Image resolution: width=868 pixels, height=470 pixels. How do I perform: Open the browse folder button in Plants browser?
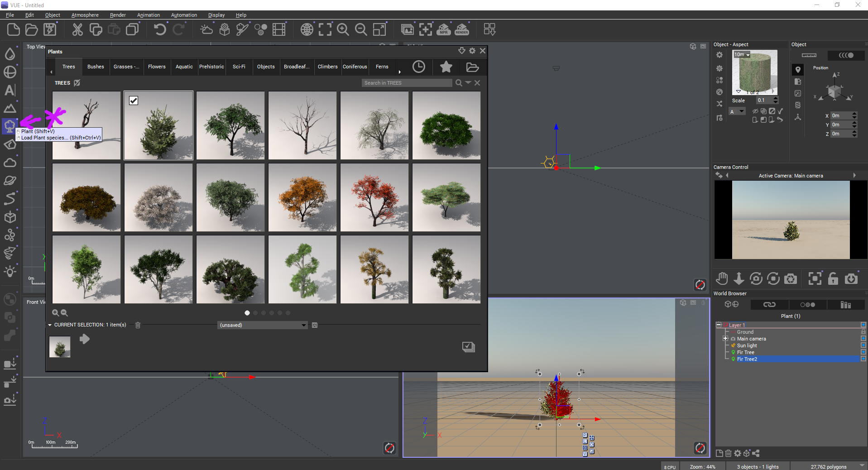[472, 67]
